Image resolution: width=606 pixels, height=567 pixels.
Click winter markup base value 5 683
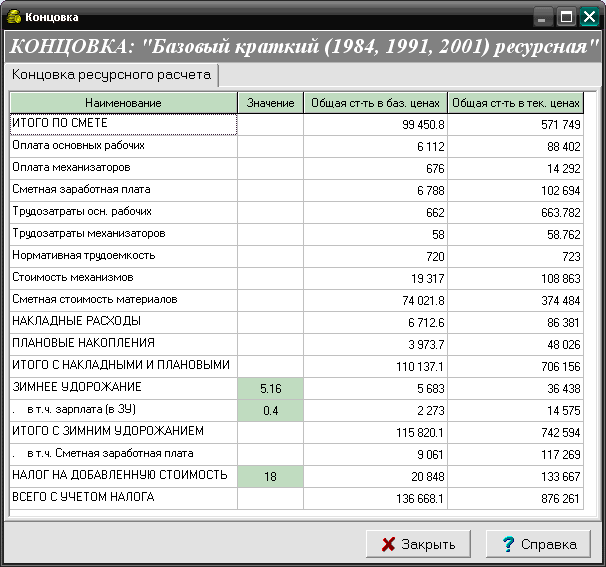pos(375,388)
